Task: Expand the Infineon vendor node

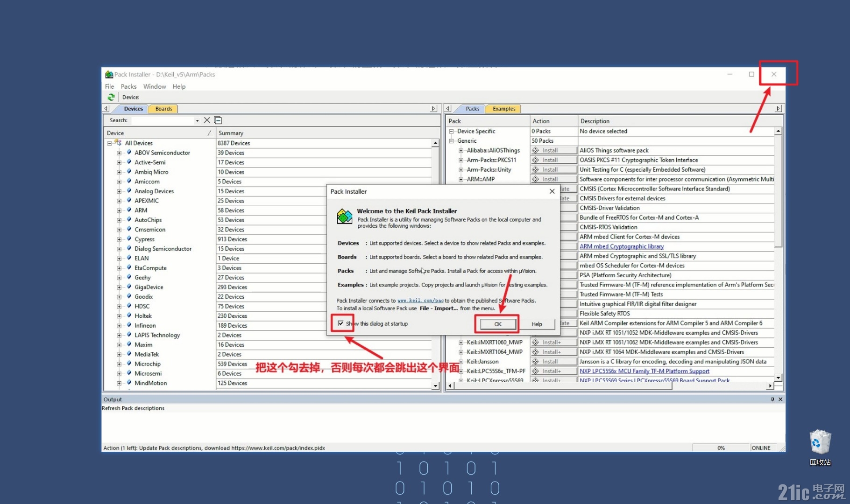Action: pyautogui.click(x=119, y=326)
